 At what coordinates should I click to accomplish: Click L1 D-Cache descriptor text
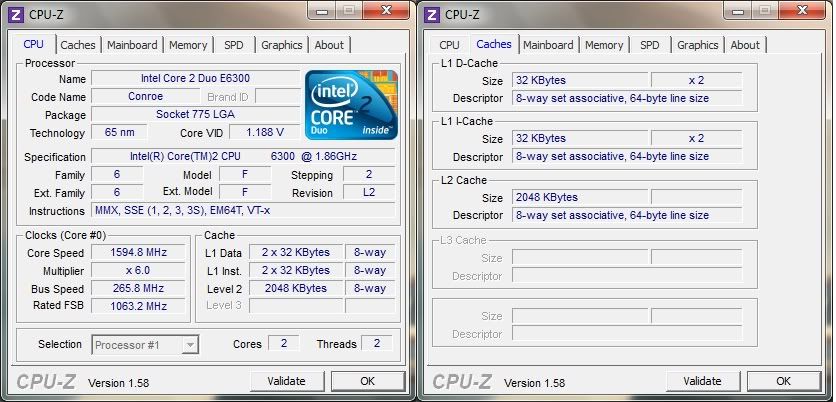[627, 98]
